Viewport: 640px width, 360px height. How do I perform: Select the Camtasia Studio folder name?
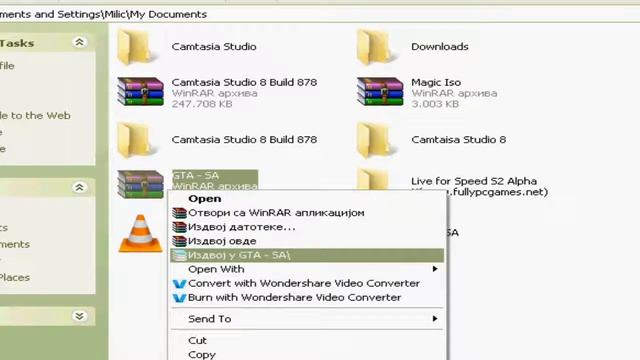[214, 47]
